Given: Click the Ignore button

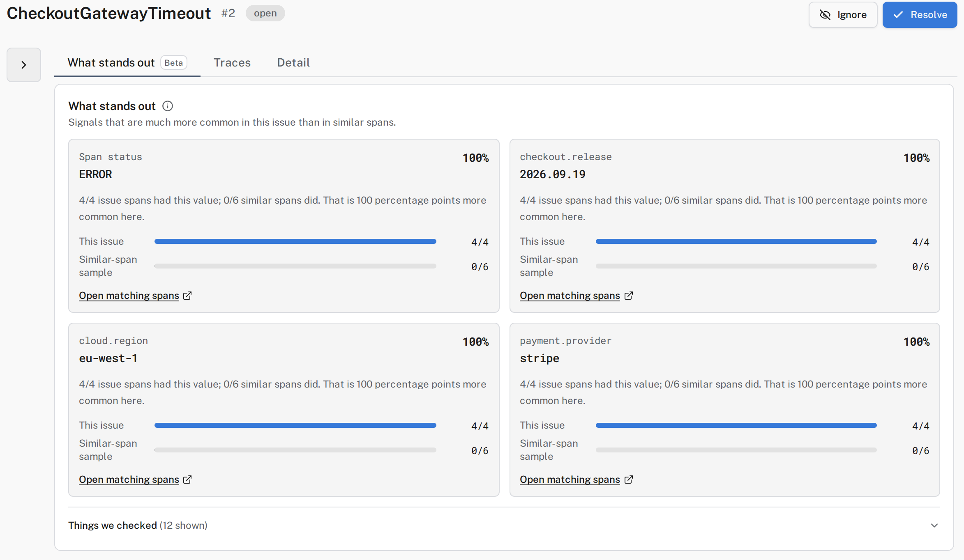Looking at the screenshot, I should tap(843, 15).
